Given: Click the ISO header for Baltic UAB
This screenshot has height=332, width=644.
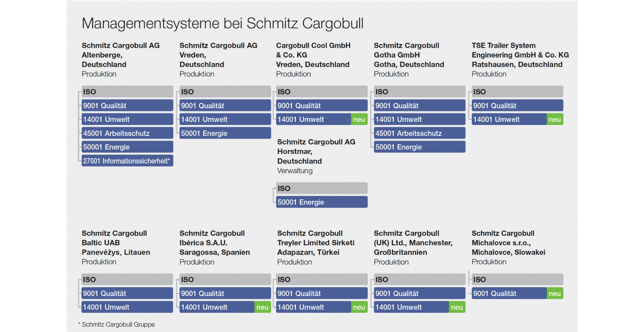Looking at the screenshot, I should pos(127,279).
